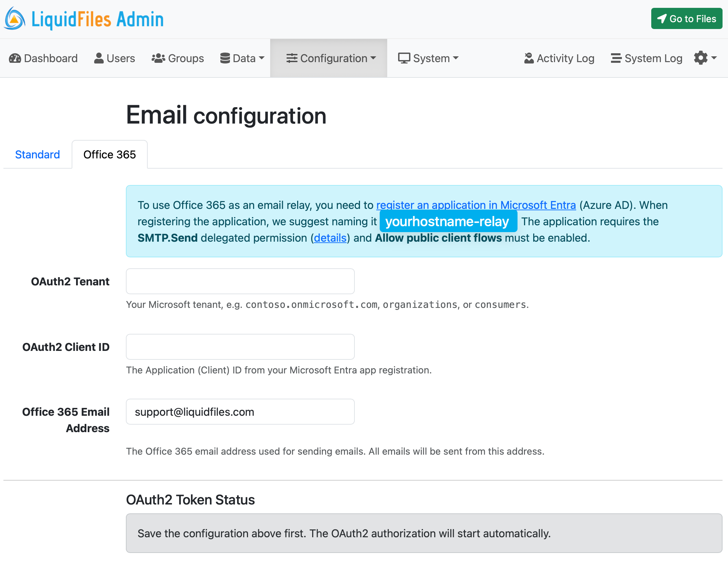Click the settings gear icon
The image size is (728, 569).
(701, 58)
